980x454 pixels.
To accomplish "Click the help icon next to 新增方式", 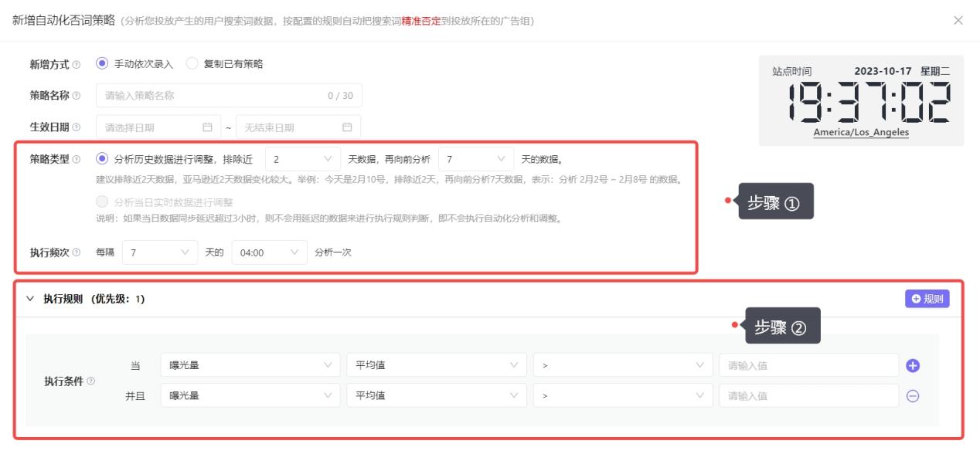I will pyautogui.click(x=76, y=64).
